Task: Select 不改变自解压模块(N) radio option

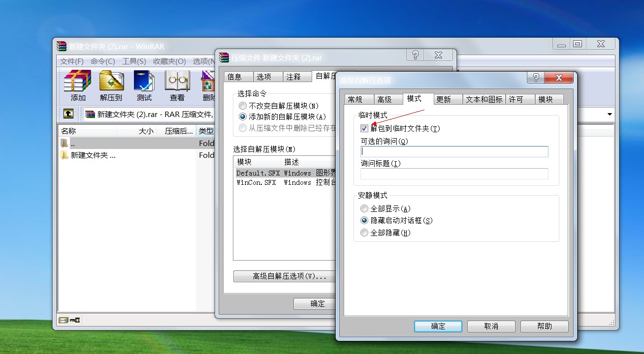Action: pyautogui.click(x=242, y=106)
